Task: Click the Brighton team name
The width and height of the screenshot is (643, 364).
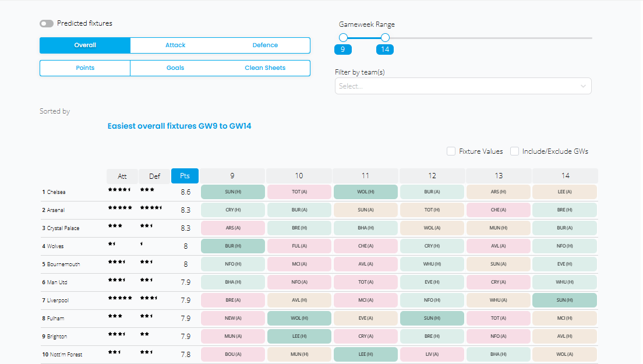Action: [57, 337]
